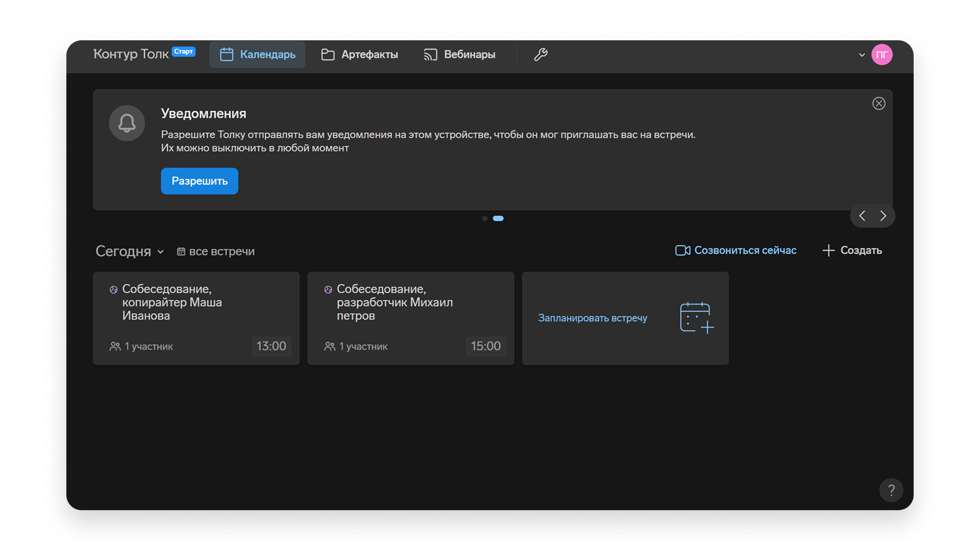Expand account menu chevron near avatar

pyautogui.click(x=862, y=55)
